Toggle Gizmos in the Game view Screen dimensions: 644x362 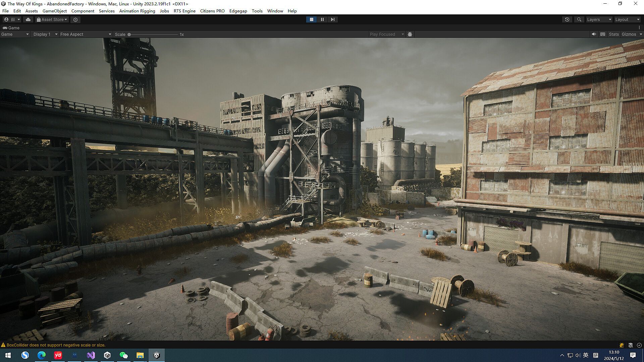click(629, 34)
